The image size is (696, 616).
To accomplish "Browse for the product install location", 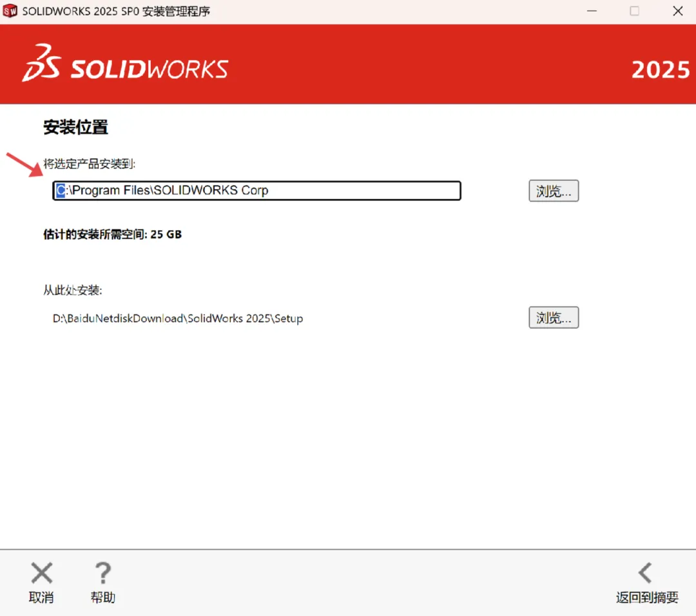I will (x=554, y=191).
